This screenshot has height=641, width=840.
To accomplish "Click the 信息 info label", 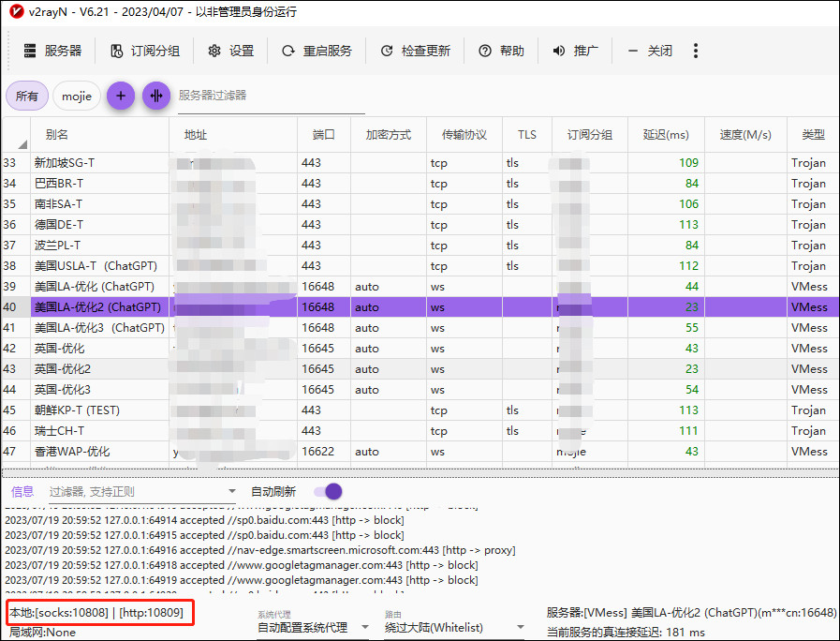I will pos(22,491).
